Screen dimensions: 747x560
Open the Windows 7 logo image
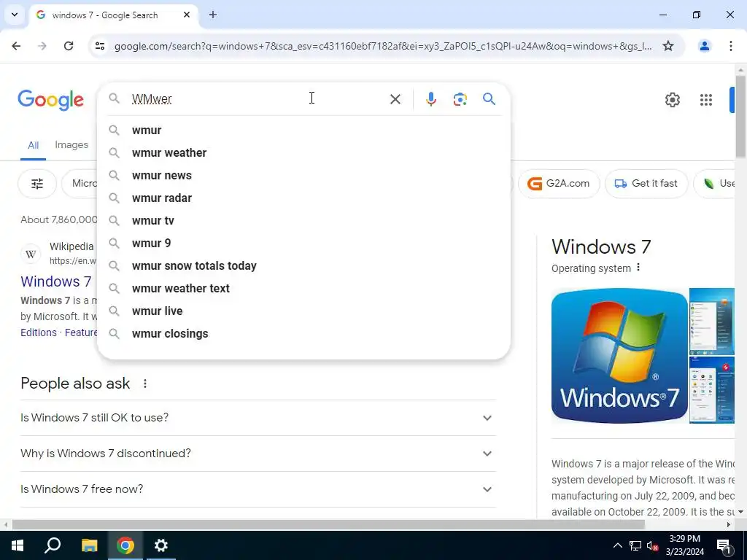(619, 356)
